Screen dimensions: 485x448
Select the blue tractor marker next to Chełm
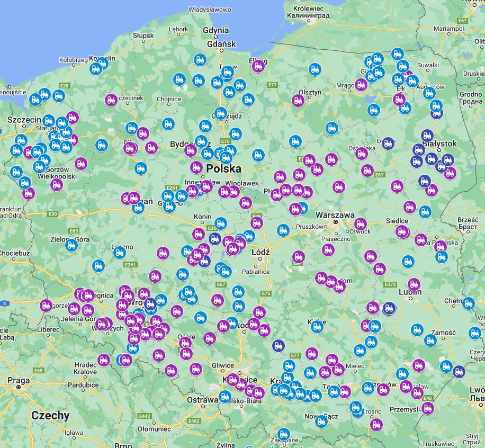(x=469, y=303)
